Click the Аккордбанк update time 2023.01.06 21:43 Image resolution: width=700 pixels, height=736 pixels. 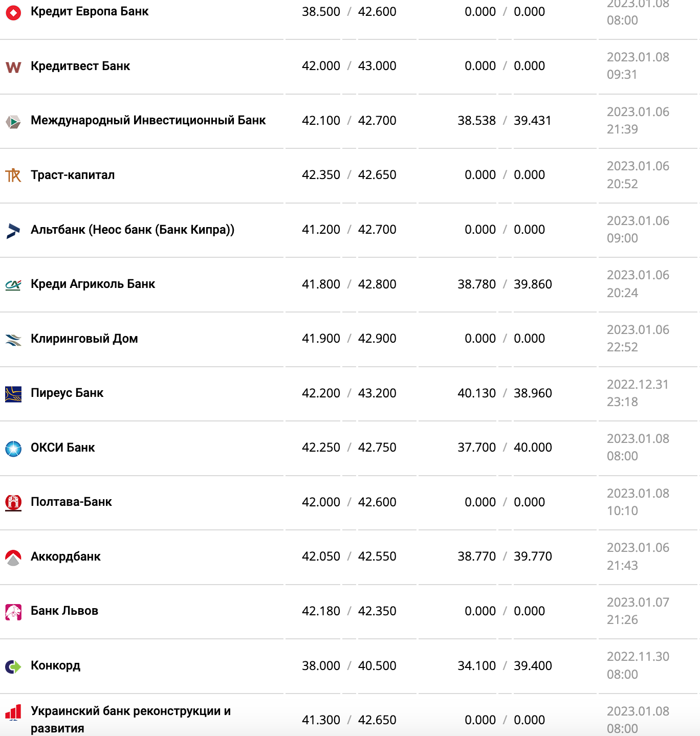638,556
